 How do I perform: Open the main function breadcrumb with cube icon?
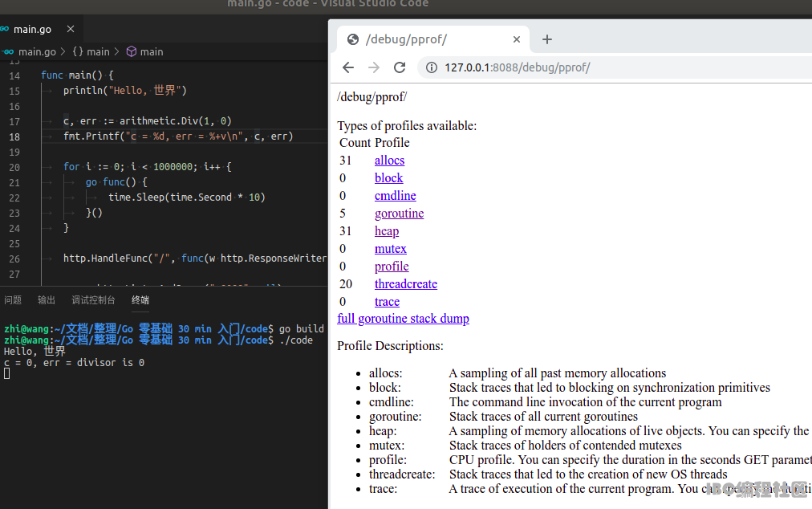[x=145, y=52]
